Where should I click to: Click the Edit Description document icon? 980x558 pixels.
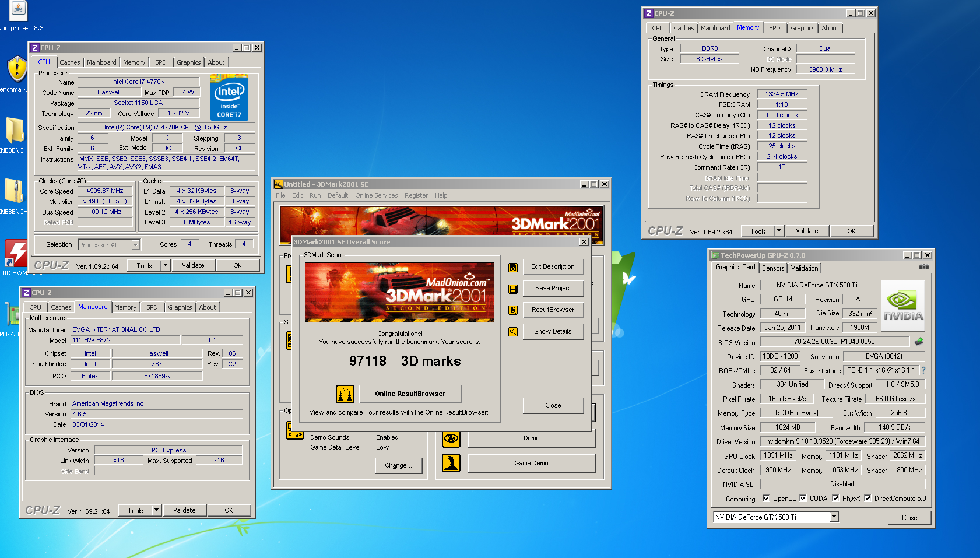click(x=513, y=267)
